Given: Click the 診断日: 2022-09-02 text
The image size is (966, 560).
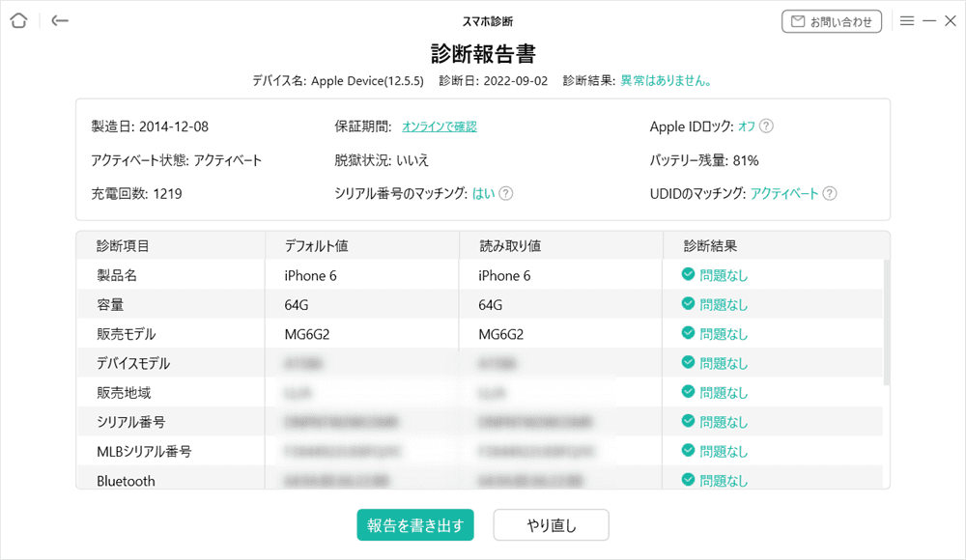Looking at the screenshot, I should tap(493, 81).
